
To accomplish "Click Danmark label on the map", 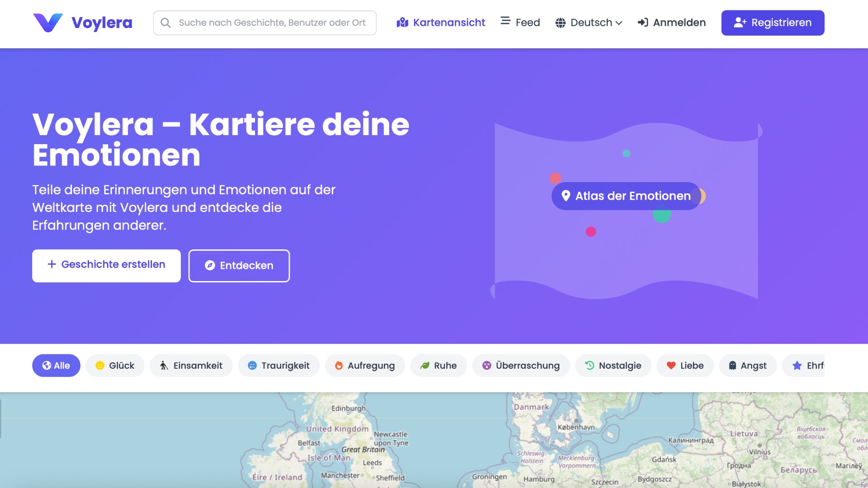I will pos(531,407).
